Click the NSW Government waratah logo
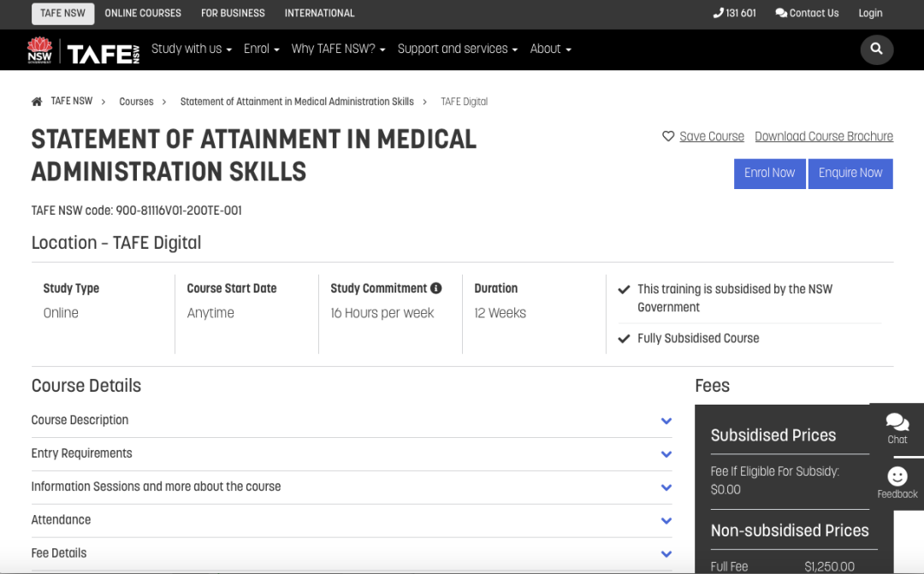This screenshot has width=924, height=574. click(39, 50)
